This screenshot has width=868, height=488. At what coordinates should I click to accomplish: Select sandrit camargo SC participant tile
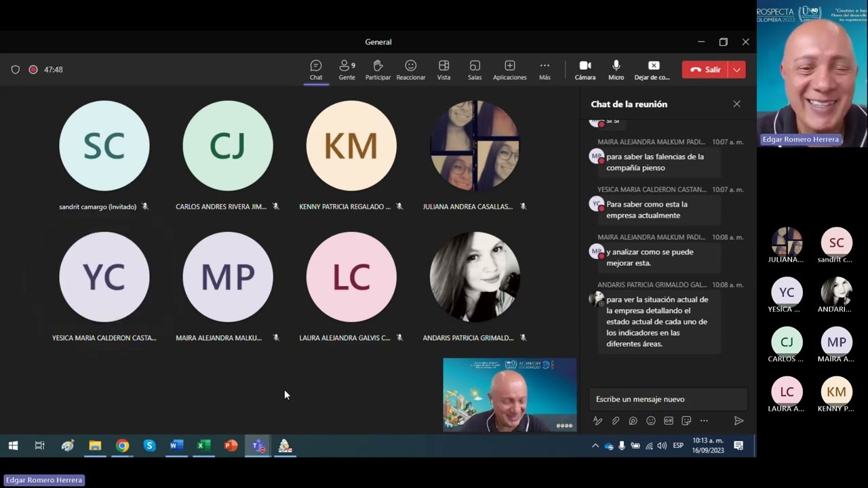(x=104, y=146)
